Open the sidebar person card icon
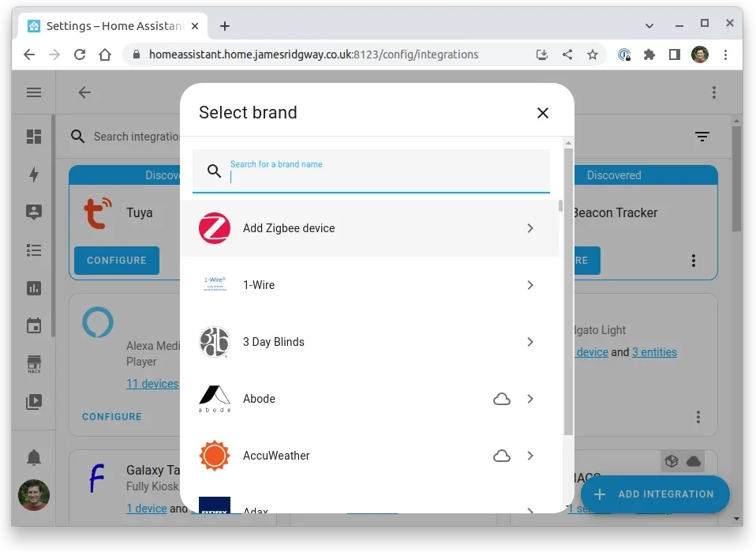 pyautogui.click(x=34, y=212)
